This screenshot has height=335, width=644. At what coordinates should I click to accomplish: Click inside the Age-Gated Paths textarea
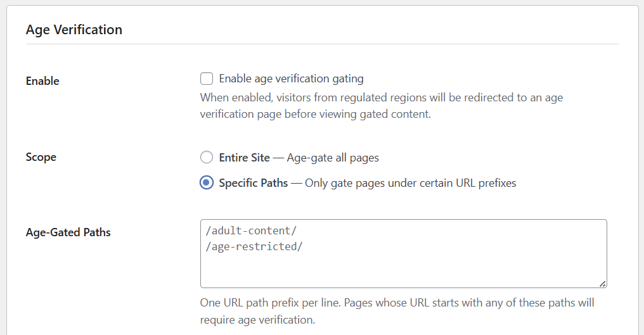click(403, 254)
